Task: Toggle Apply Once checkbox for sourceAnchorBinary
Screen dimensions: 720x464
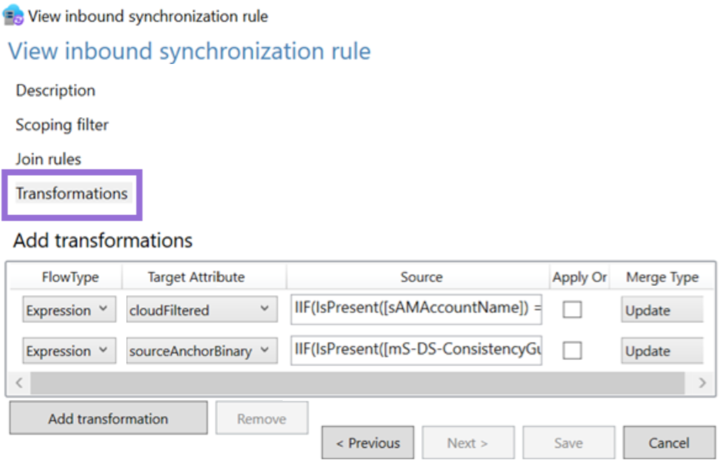Action: [x=572, y=351]
